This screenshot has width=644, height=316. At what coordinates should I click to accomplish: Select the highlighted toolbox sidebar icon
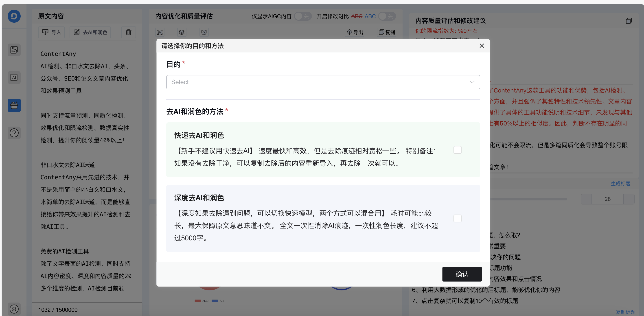(14, 105)
